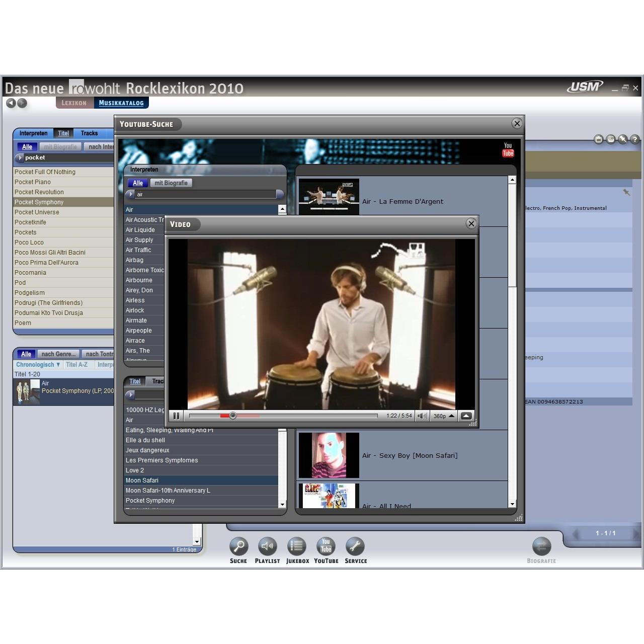This screenshot has height=644, width=644.
Task: Toggle Alle filter in YouTube Interpreten panel
Action: click(138, 183)
